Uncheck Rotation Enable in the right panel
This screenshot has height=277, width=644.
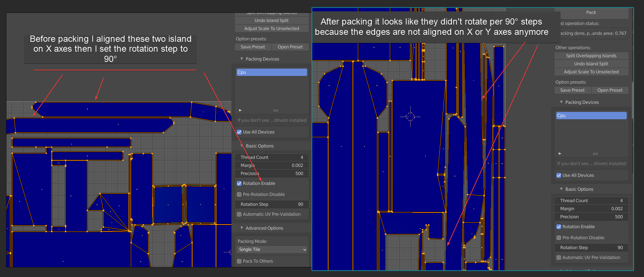(559, 227)
